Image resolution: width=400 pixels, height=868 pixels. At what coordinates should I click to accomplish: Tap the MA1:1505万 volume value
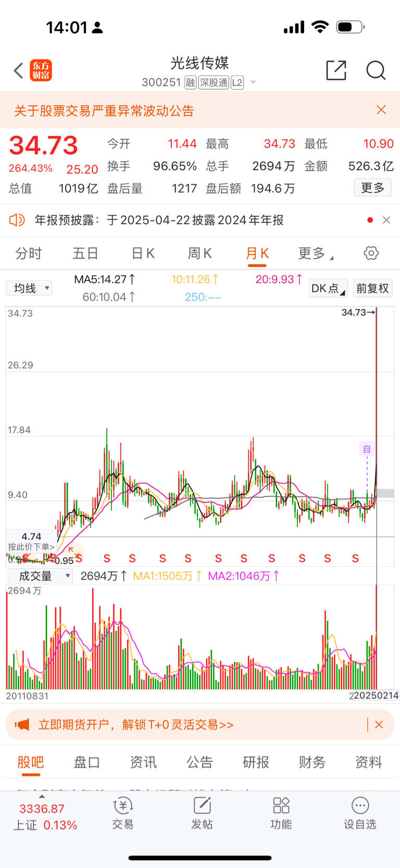pos(167,576)
